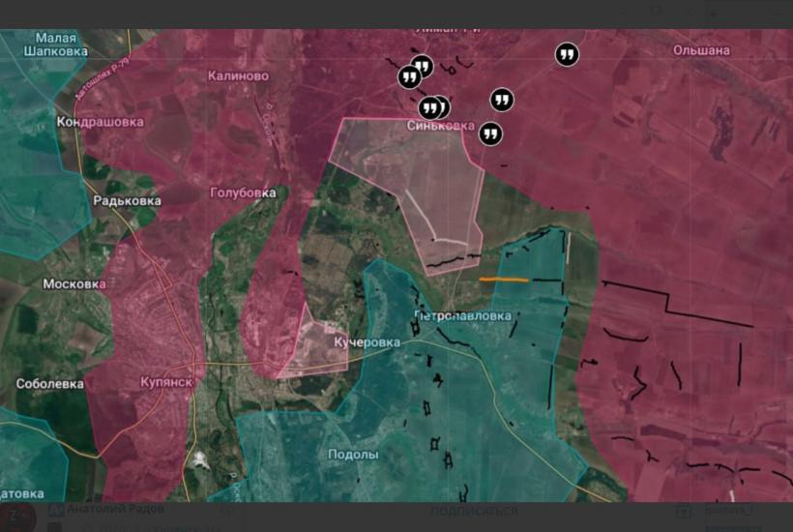793x532 pixels.
Task: Click the Кучеровка village label
Action: pyautogui.click(x=367, y=343)
